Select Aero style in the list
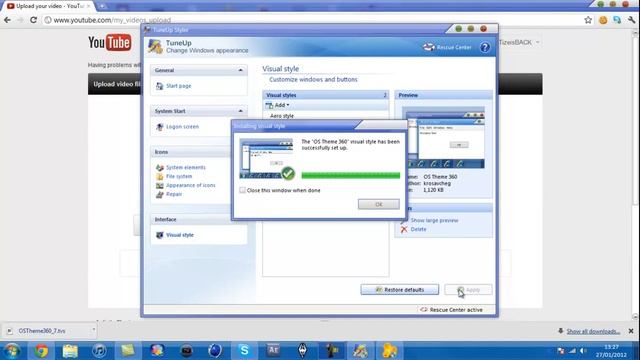 282,116
